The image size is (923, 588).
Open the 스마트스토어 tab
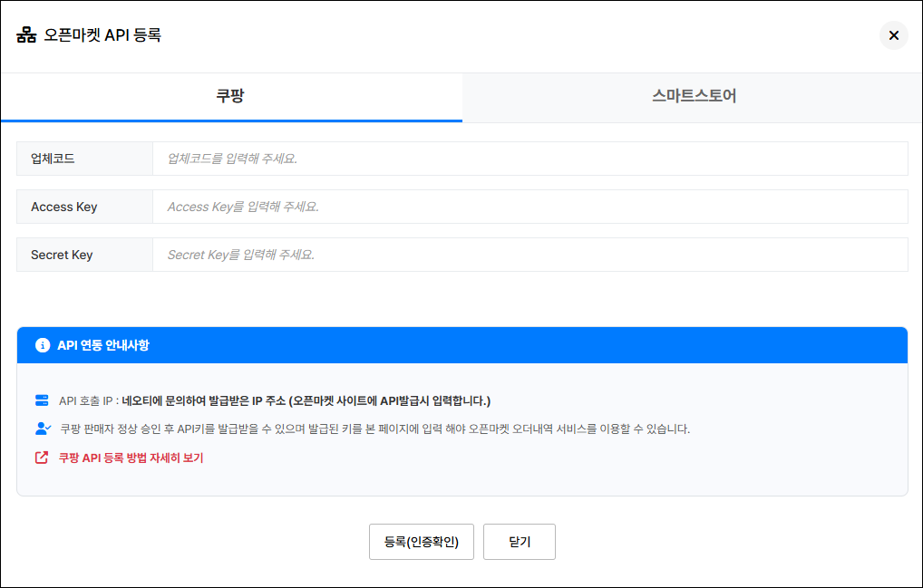[693, 96]
